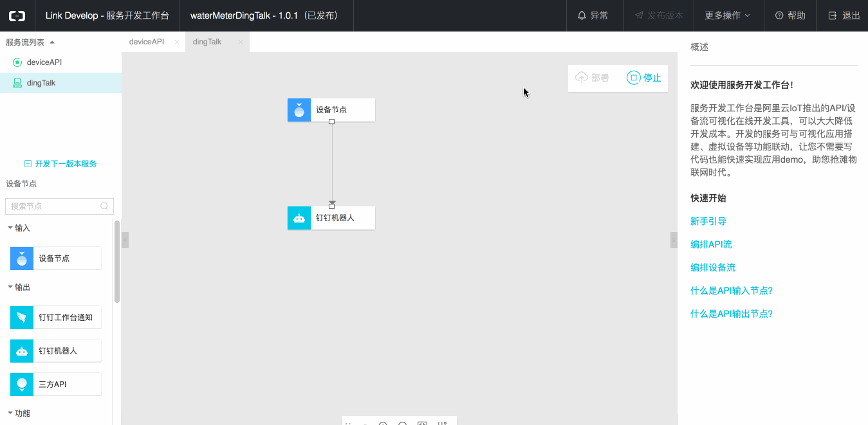Close the deviceAPI tab
868x425 pixels.
[x=176, y=42]
